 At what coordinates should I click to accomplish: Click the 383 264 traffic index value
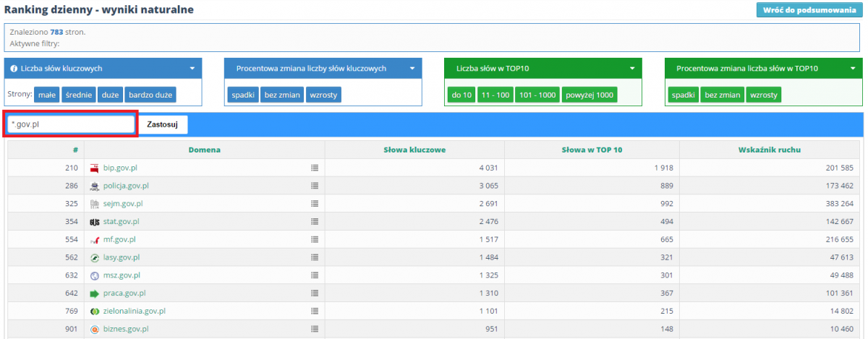tap(839, 204)
